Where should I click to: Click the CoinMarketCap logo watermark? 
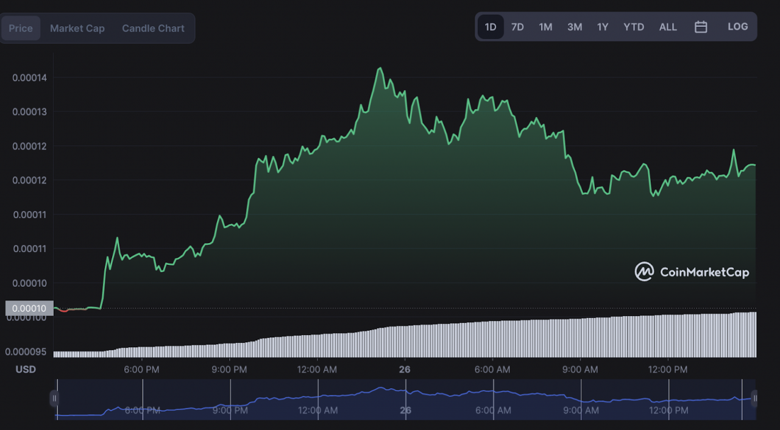coord(692,272)
